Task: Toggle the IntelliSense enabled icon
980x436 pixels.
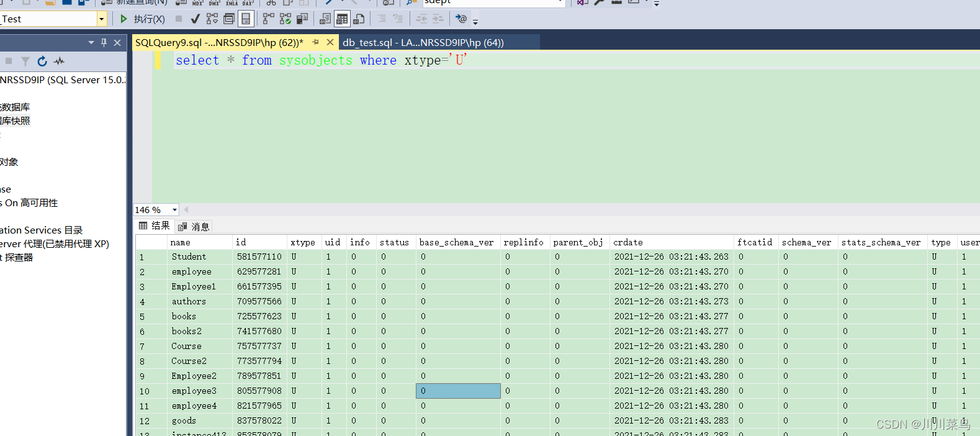Action: click(246, 19)
